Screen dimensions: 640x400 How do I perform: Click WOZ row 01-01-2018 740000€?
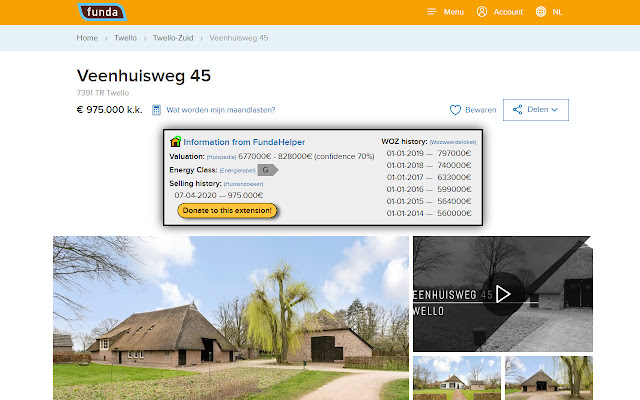(429, 165)
